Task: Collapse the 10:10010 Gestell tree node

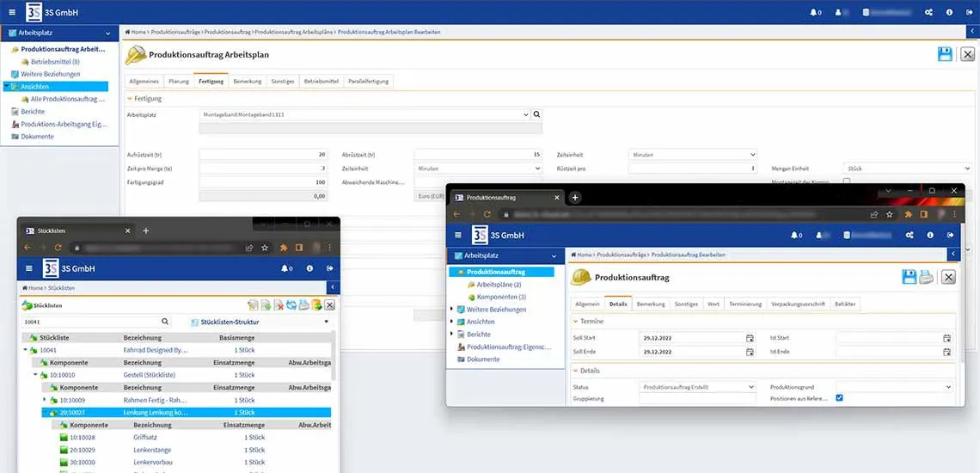Action: (36, 375)
